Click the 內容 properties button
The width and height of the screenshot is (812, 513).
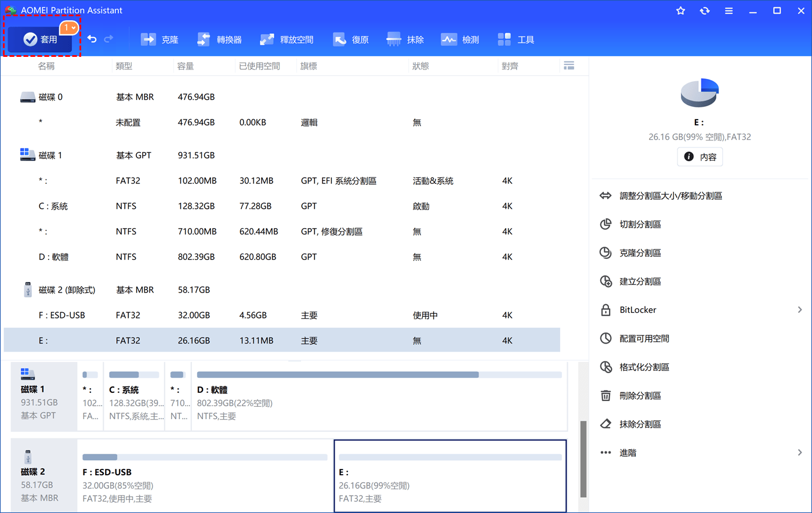coord(700,157)
